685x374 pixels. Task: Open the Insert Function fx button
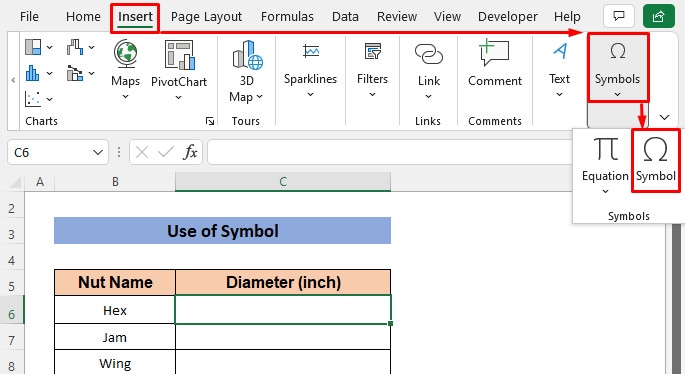click(x=190, y=152)
